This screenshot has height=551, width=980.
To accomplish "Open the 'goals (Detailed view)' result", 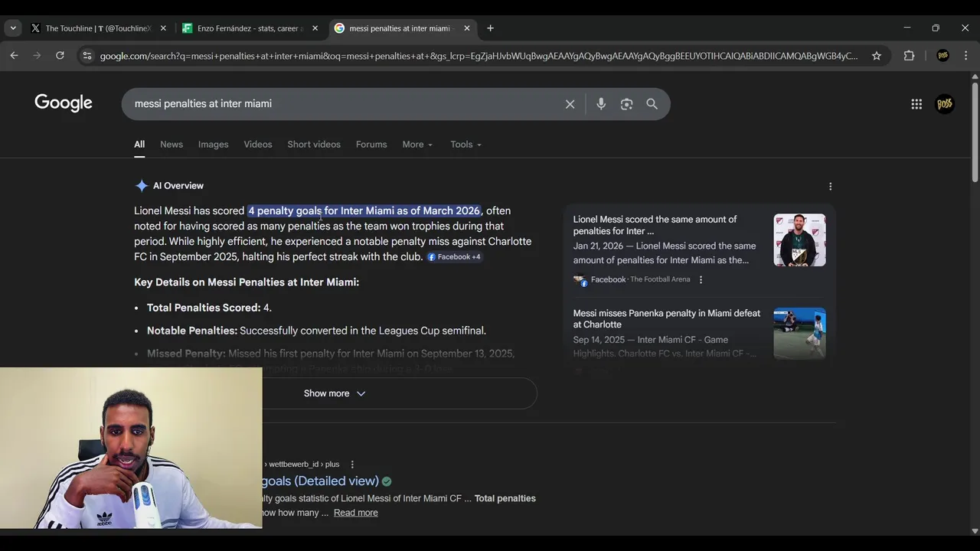I will (x=320, y=481).
